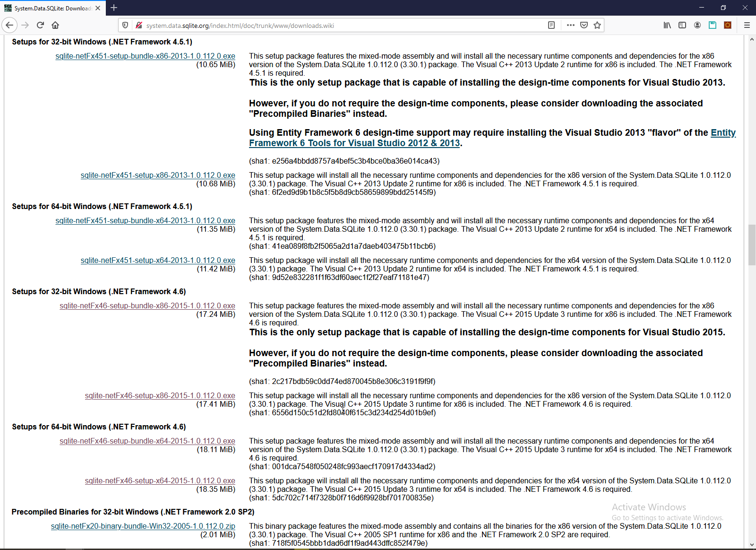Click the sha1 text starting 9d52e83228

(339, 278)
